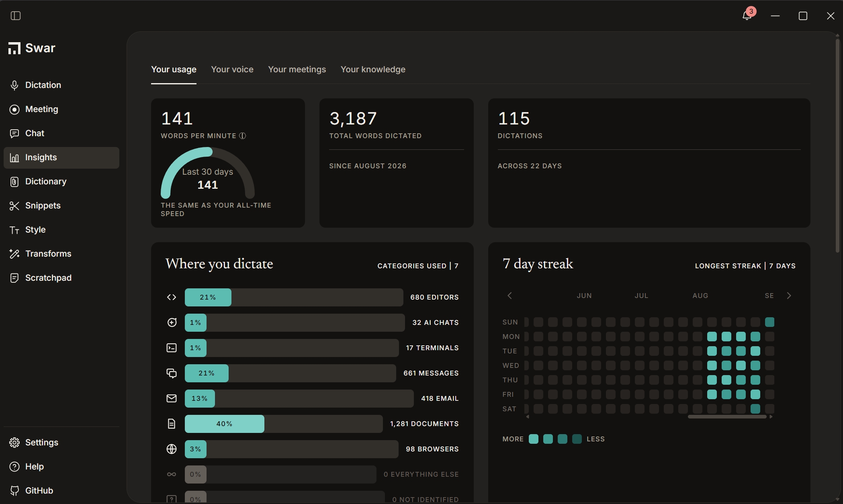Click the Email envelope icon
The width and height of the screenshot is (843, 504).
click(x=172, y=398)
